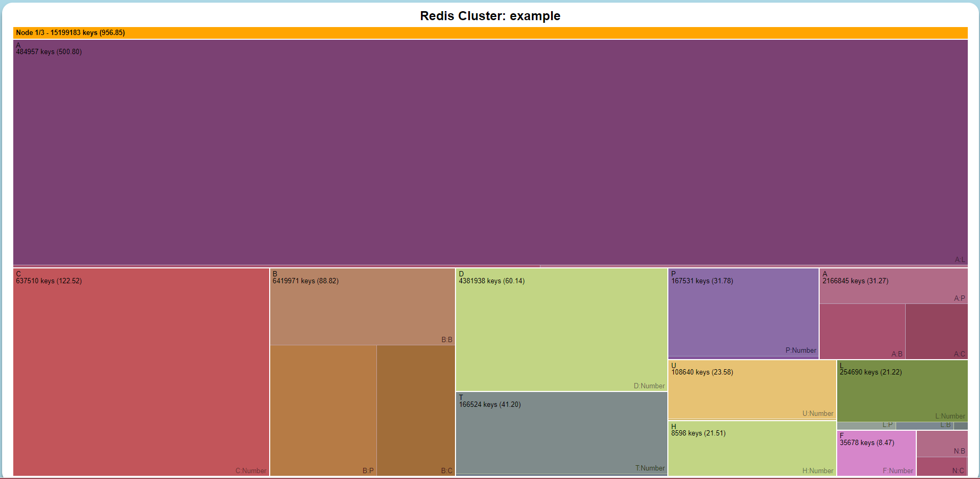Viewport: 980px width, 479px height.
Task: Click the thin L:P gray strip
Action: point(866,425)
